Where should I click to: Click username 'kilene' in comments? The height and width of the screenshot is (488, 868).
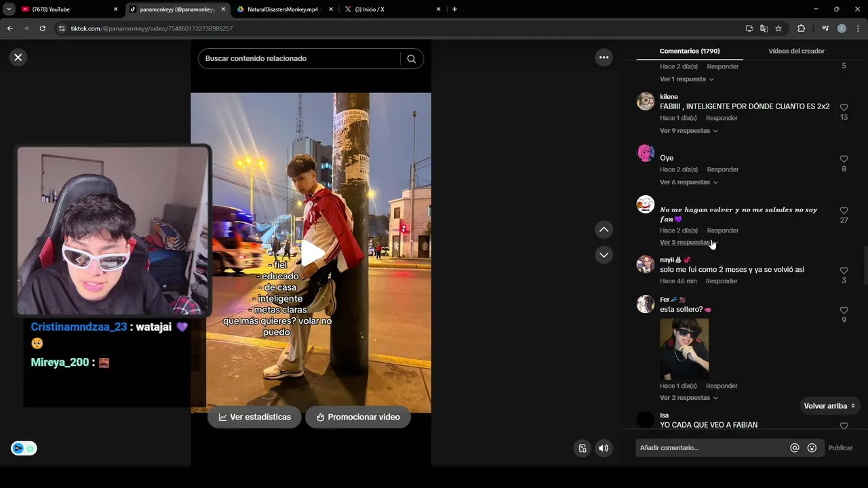669,97
